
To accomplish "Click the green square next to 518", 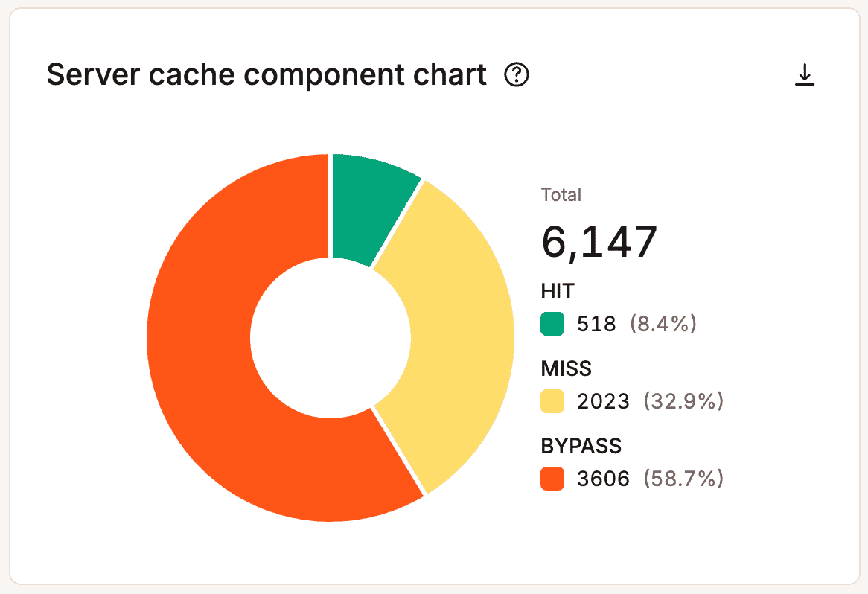I will click(552, 324).
